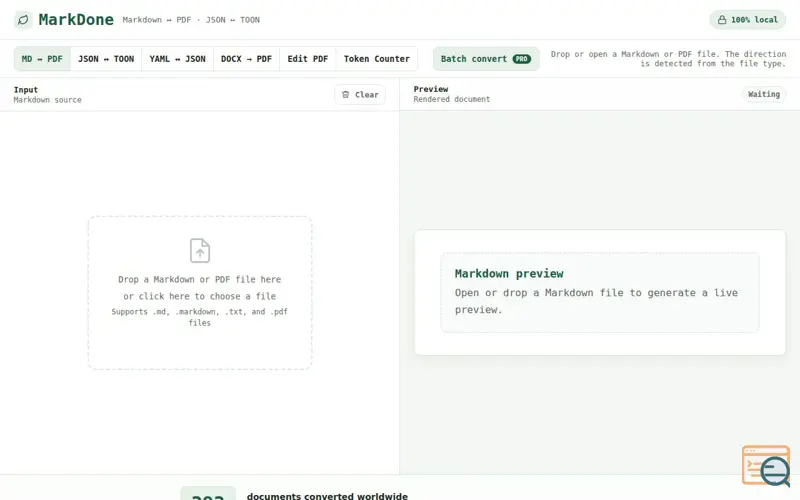800x500 pixels.
Task: Click the "Drop a Markdown or PDF file here" text
Action: tap(199, 280)
